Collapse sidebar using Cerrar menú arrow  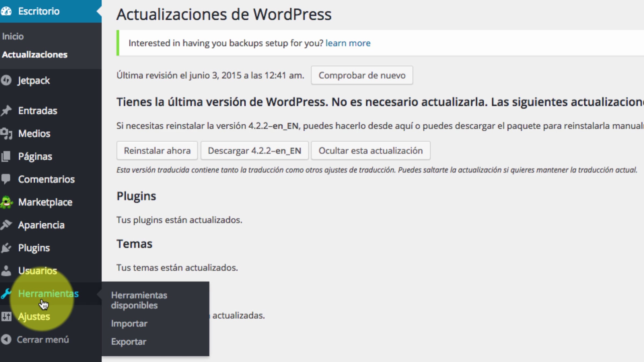(6, 339)
